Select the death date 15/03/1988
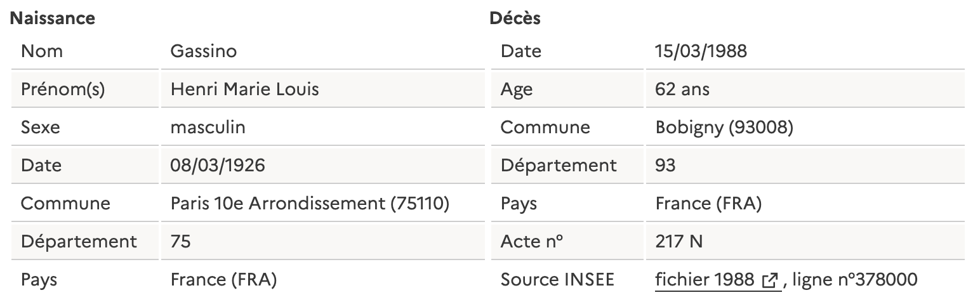The height and width of the screenshot is (302, 980). coord(701,51)
